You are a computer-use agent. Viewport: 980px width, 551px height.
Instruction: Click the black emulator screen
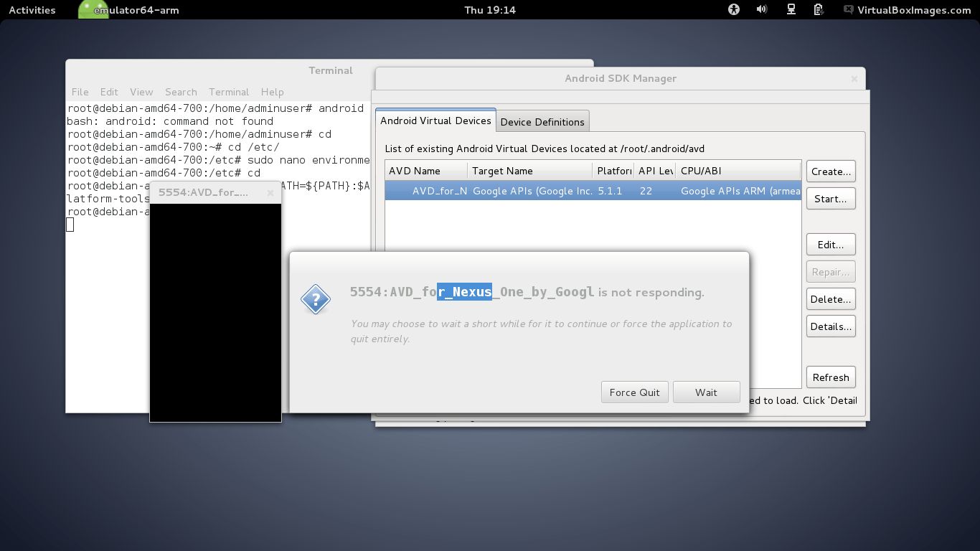(215, 313)
